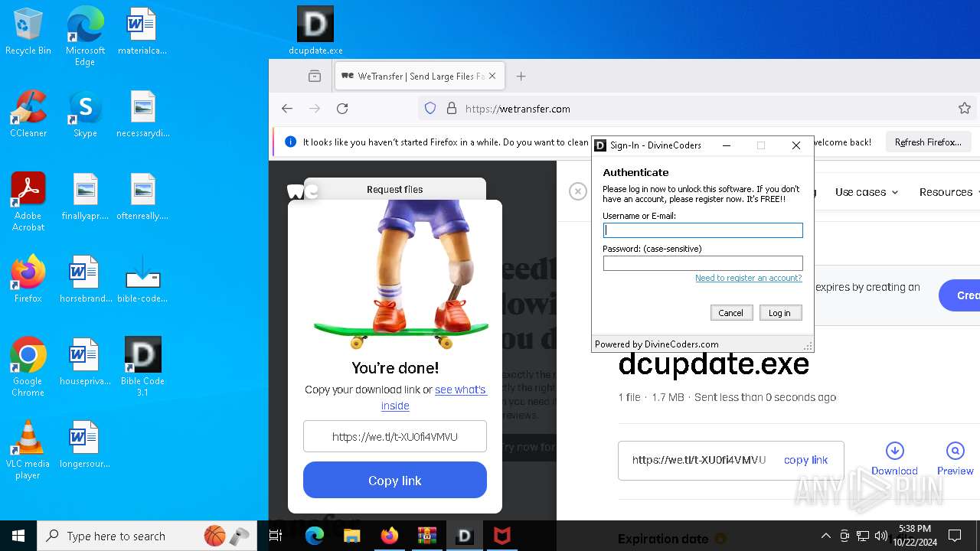The height and width of the screenshot is (551, 980).
Task: Open the Recycle Bin desktop icon
Action: click(x=28, y=31)
